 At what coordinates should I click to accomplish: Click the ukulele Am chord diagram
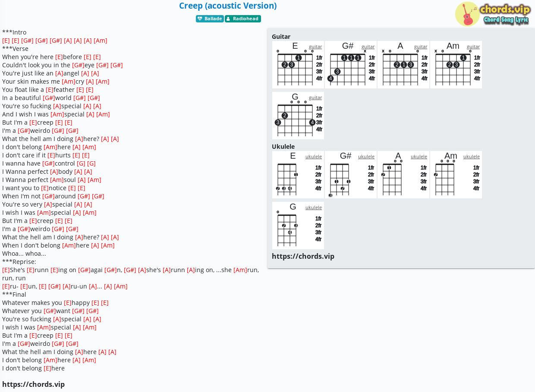456,175
